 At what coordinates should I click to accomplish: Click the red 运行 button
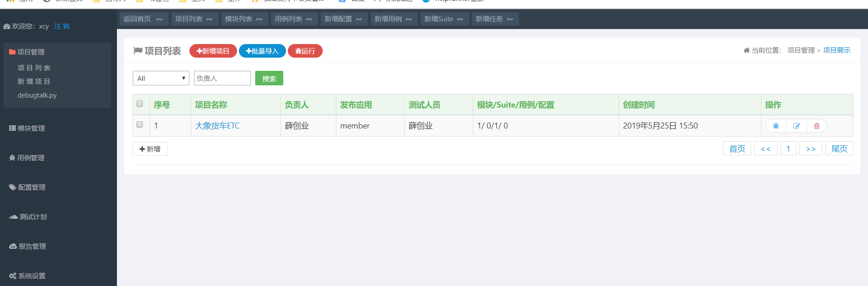click(x=305, y=51)
